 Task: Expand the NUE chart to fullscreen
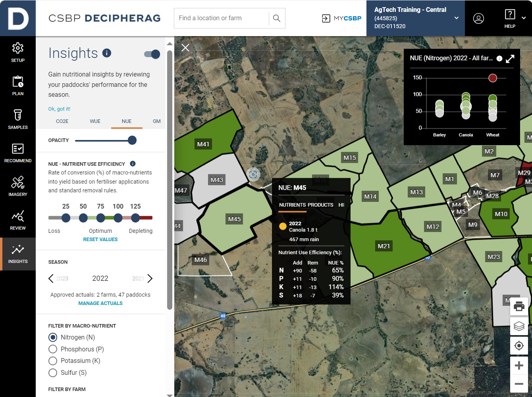pos(510,59)
